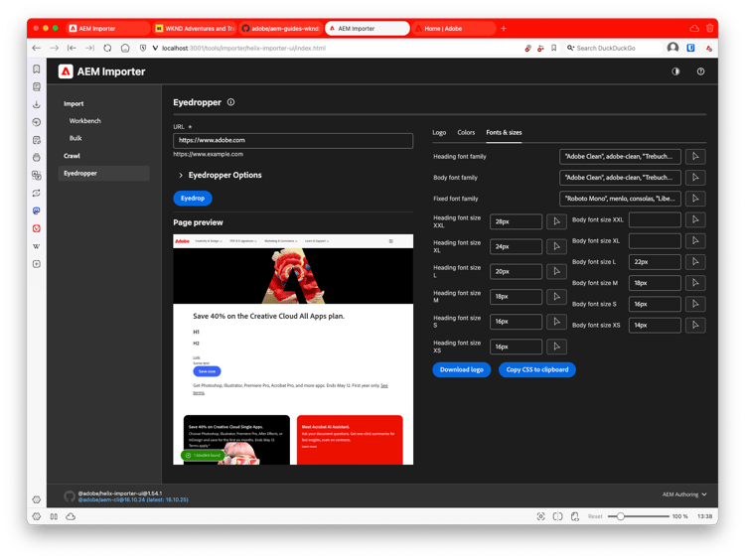Switch to the Colors tab
Image resolution: width=745 pixels, height=560 pixels.
pyautogui.click(x=466, y=132)
